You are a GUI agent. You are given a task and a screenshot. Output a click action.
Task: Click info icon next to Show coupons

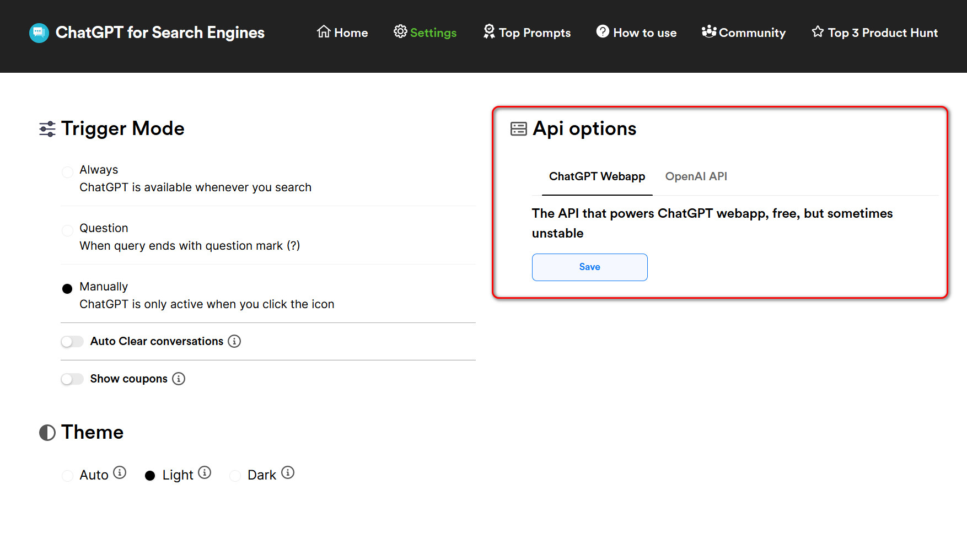pyautogui.click(x=179, y=379)
